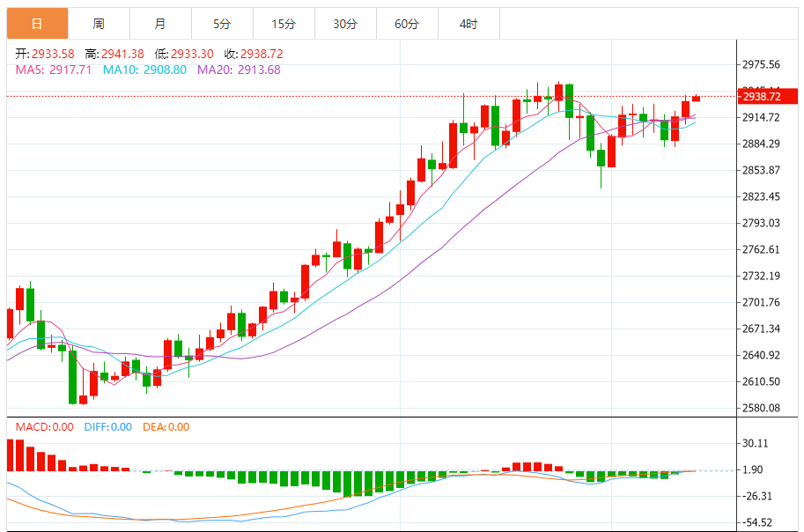Image resolution: width=804 pixels, height=532 pixels.
Task: Click the open price value 2933.58
Action: tap(53, 54)
